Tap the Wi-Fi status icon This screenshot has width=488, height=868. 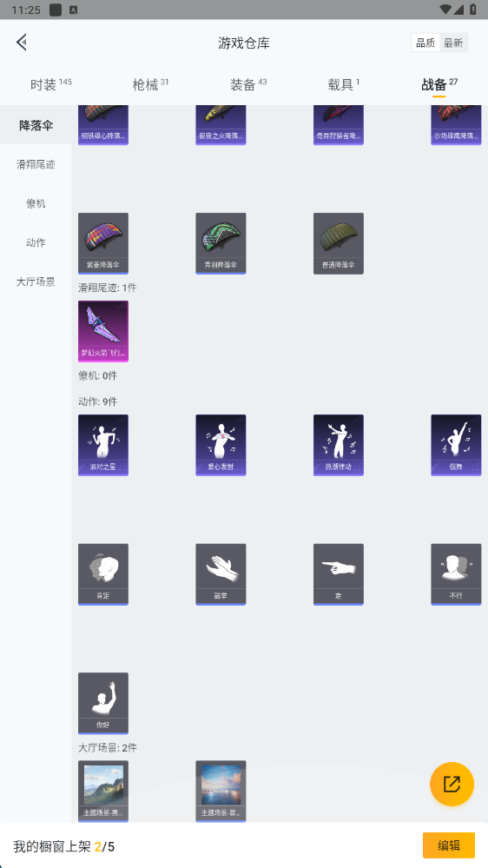[x=445, y=10]
